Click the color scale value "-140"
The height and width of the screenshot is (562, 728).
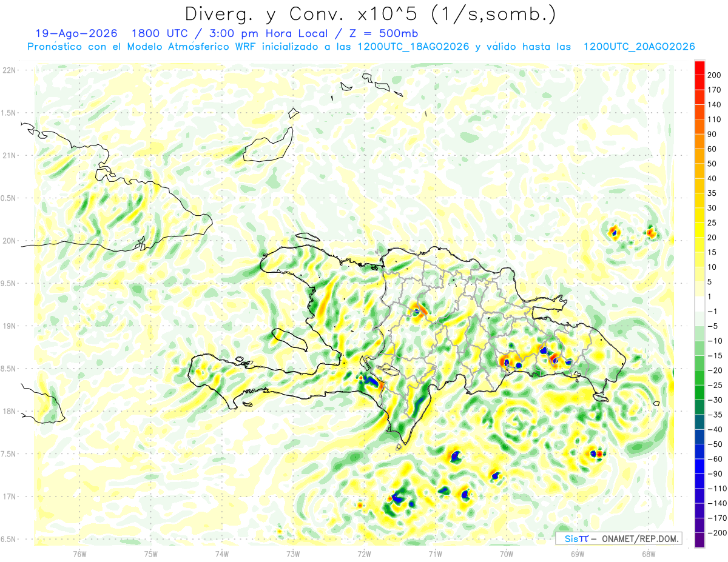tap(718, 503)
